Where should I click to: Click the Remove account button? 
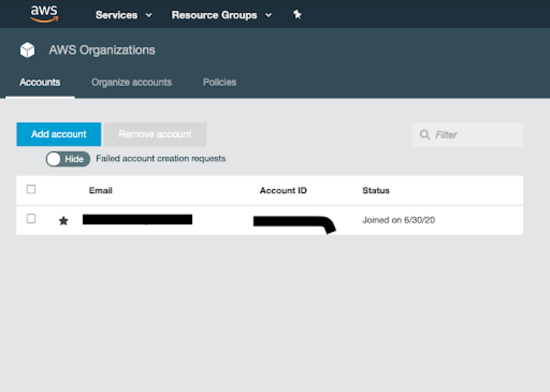(155, 134)
